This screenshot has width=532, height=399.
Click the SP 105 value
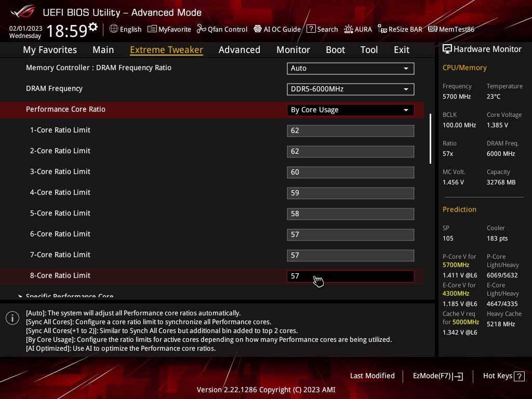448,238
